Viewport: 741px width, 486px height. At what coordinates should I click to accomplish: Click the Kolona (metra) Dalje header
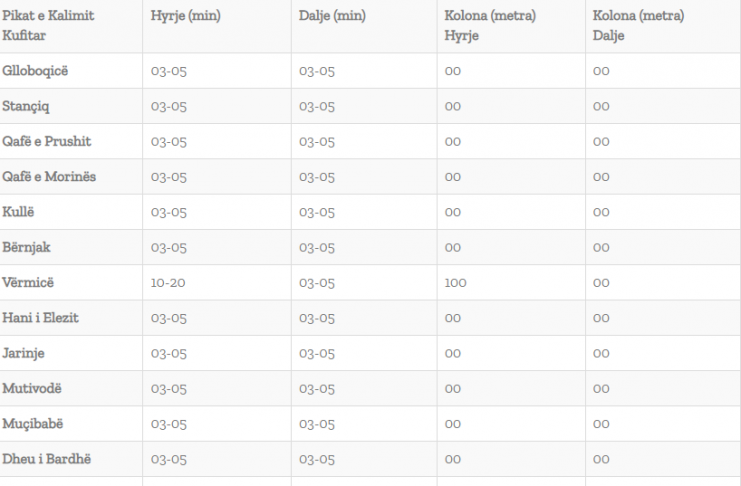(x=638, y=26)
